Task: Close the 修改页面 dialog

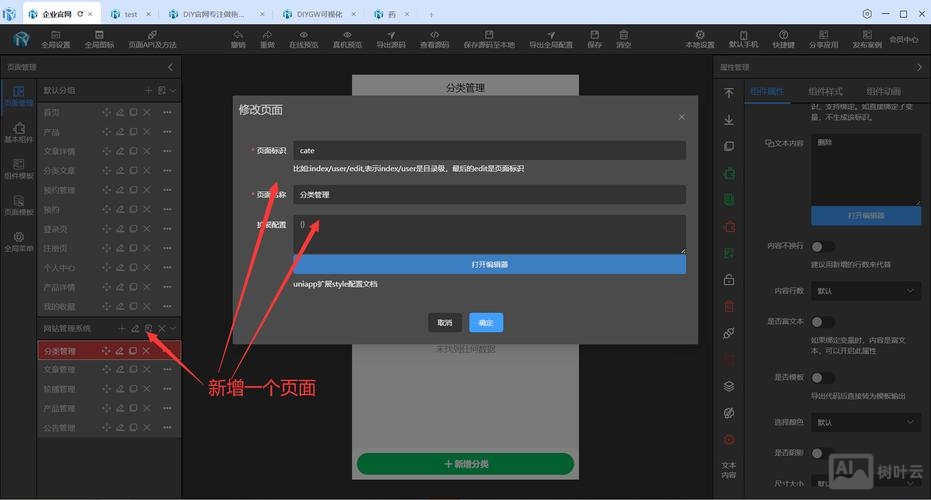Action: click(682, 117)
